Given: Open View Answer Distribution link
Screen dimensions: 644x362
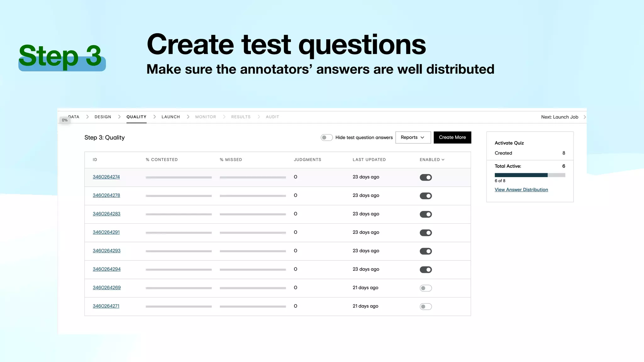Looking at the screenshot, I should tap(521, 190).
